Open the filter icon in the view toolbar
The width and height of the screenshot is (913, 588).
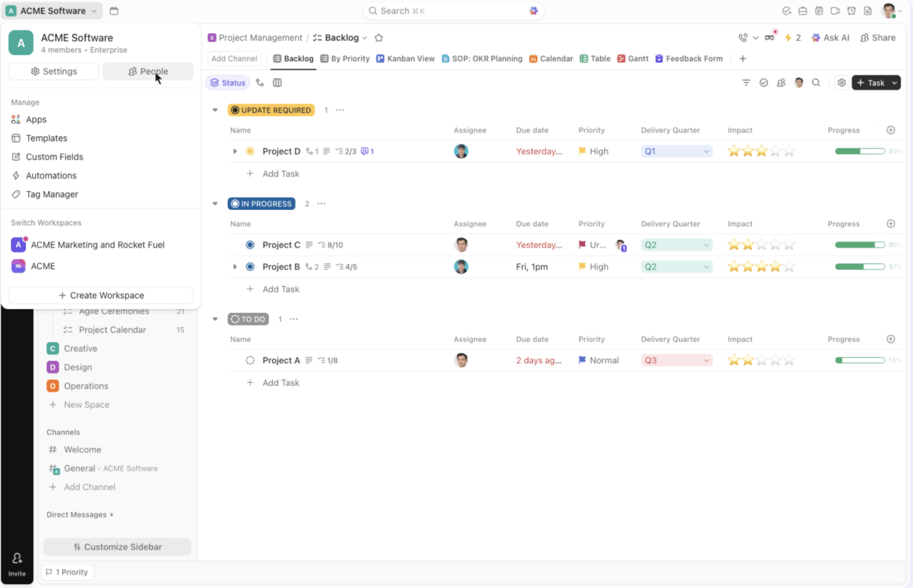pyautogui.click(x=746, y=83)
